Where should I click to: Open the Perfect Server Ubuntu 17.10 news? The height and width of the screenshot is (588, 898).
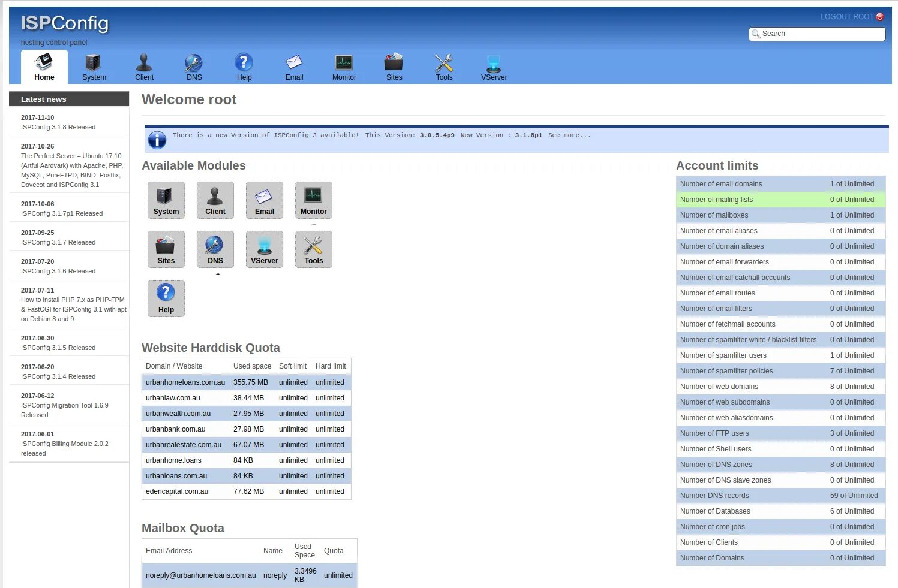(x=72, y=170)
